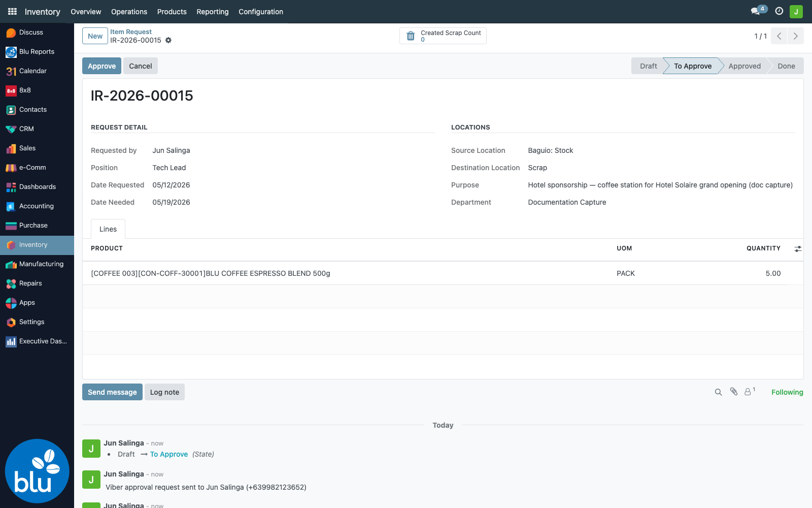Open the Overview menu
Image resolution: width=812 pixels, height=508 pixels.
coord(86,12)
